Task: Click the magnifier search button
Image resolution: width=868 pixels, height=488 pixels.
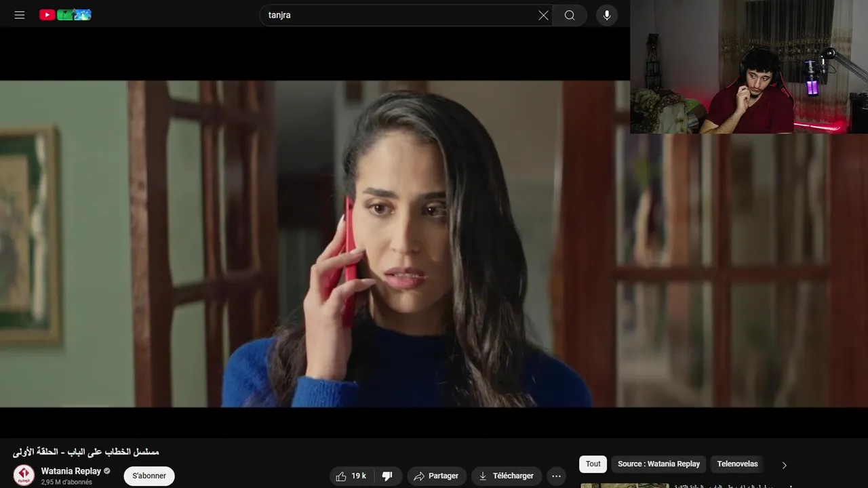Action: (x=570, y=15)
